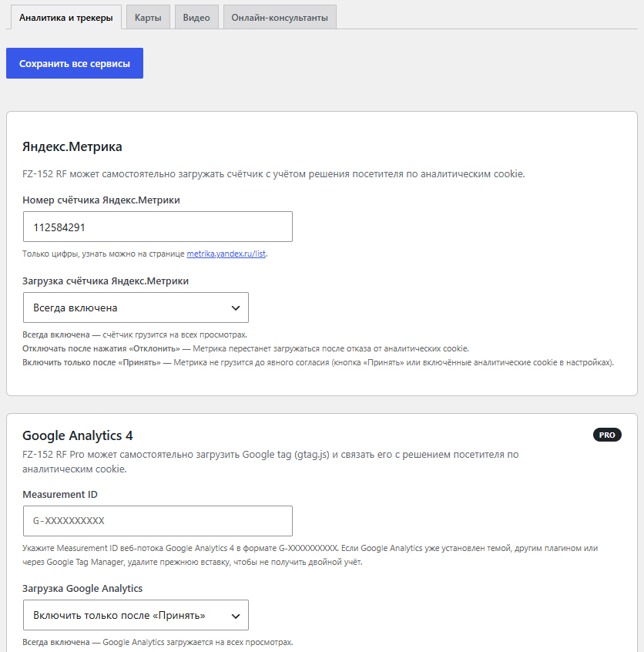Viewport: 644px width, 652px height.
Task: Expand the Загрузка счётчика Яндекс.Метрики dropdown
Action: (136, 308)
